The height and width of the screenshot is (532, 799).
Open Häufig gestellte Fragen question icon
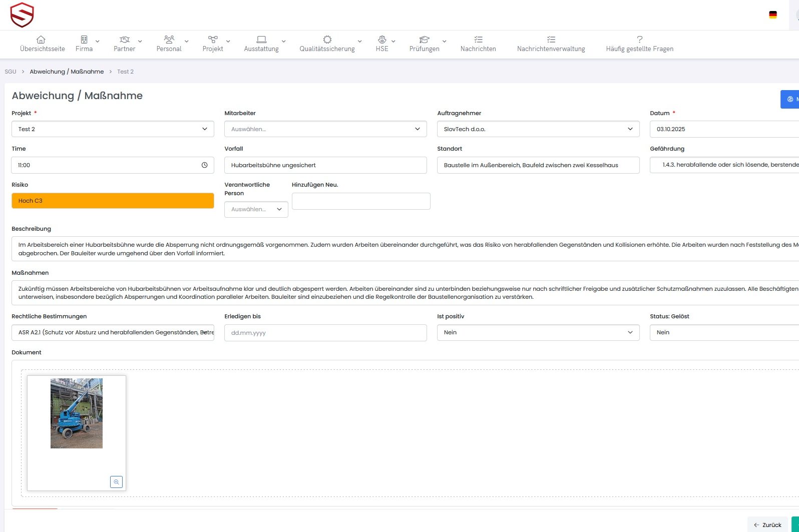pos(639,40)
